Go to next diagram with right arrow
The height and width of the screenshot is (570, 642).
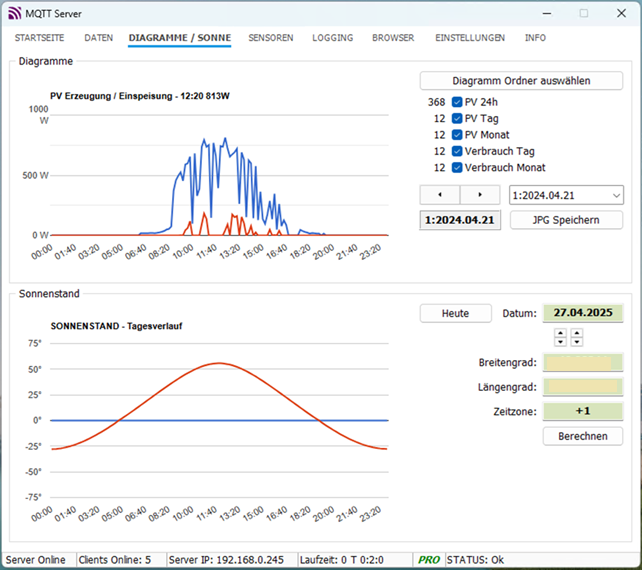(x=480, y=195)
